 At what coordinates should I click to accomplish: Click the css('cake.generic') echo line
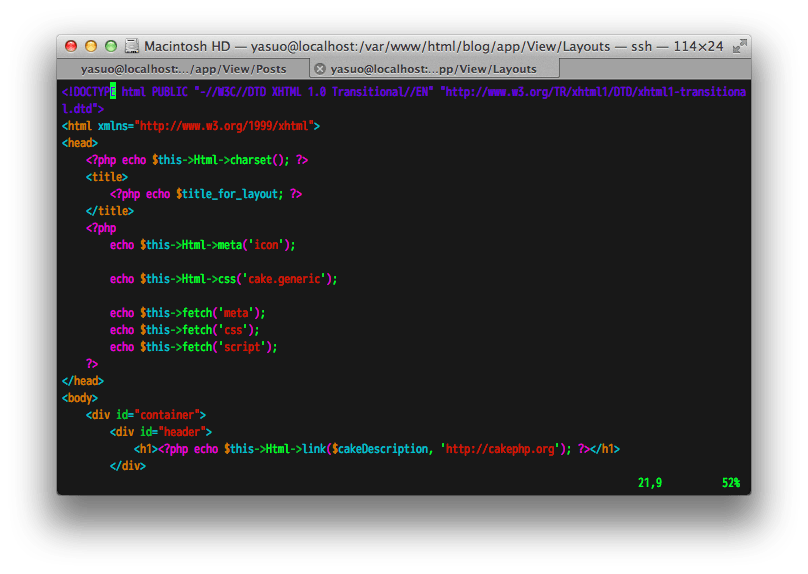pos(224,279)
